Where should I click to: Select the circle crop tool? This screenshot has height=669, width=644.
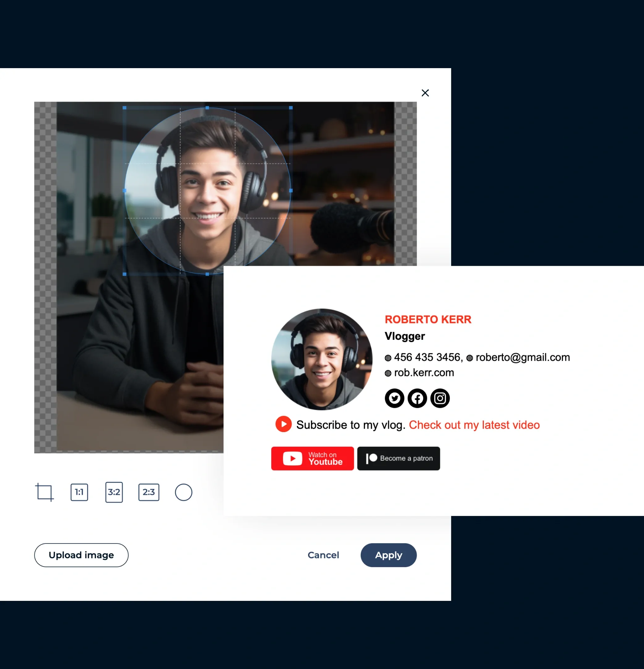[184, 492]
